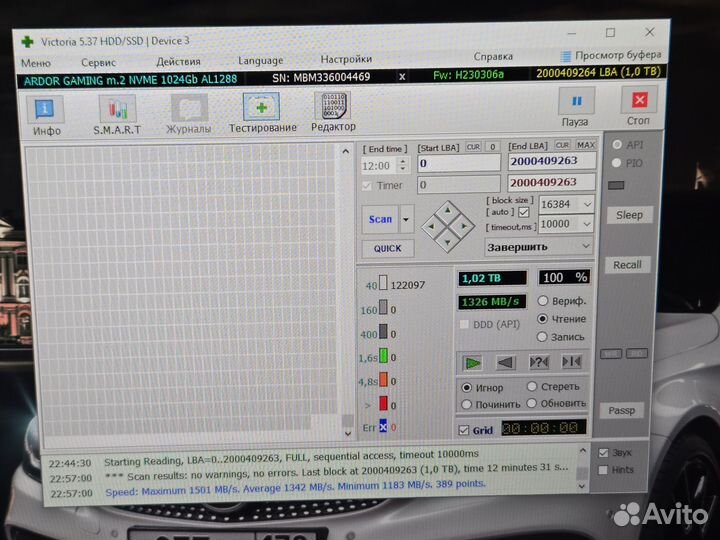Open the Редактор hex editor

(x=333, y=112)
